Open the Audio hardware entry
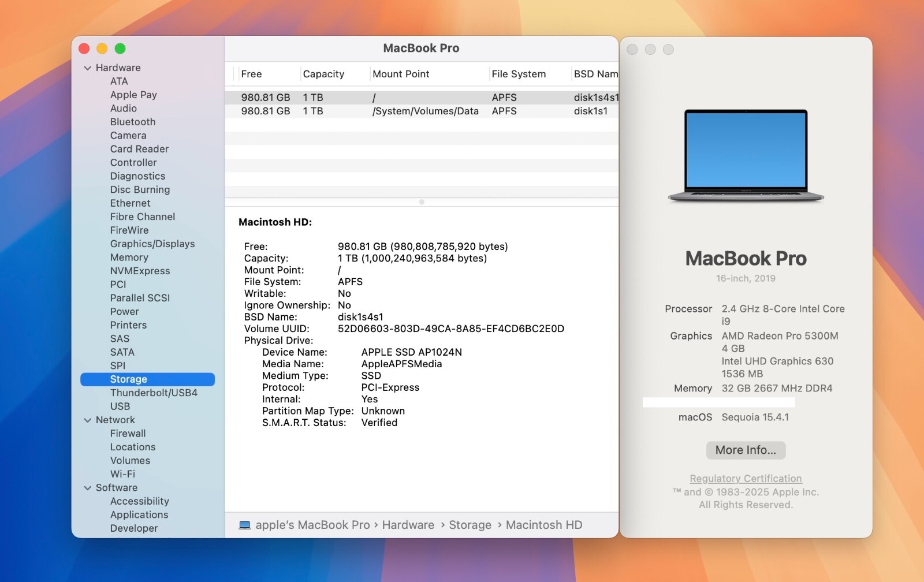 click(124, 109)
